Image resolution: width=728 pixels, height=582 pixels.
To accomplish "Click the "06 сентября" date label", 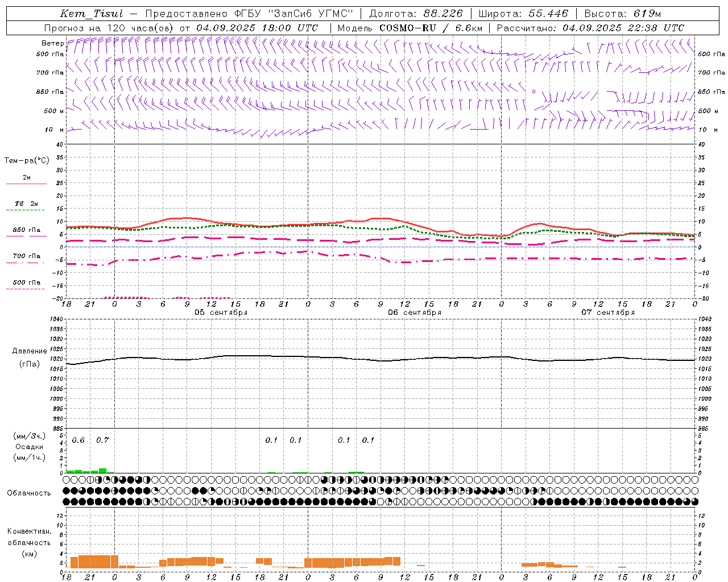I will pos(415,313).
